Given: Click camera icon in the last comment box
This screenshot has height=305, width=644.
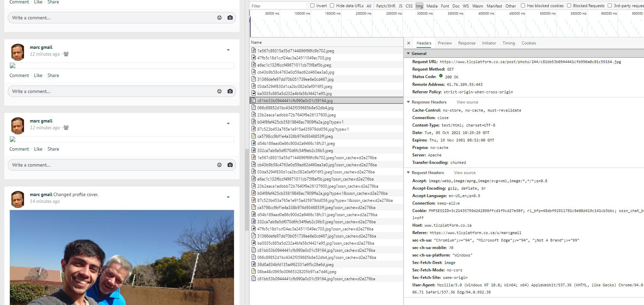Looking at the screenshot, I should point(230,165).
